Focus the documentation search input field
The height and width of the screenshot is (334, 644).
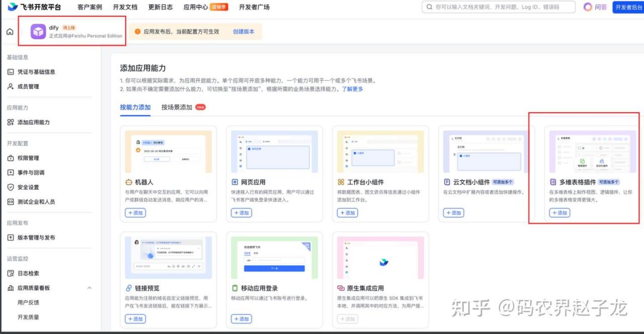[x=499, y=7]
